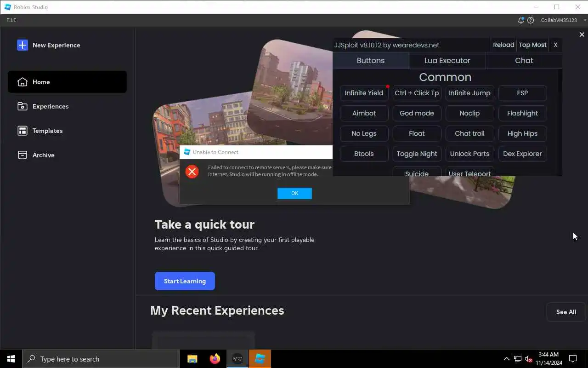Click the JJSploit panel vertical scrollbar
The height and width of the screenshot is (368, 588).
click(560, 122)
